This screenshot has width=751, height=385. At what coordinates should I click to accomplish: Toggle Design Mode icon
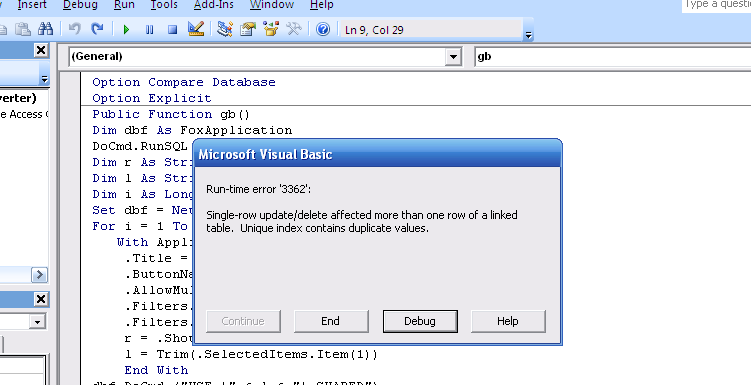[x=196, y=30]
